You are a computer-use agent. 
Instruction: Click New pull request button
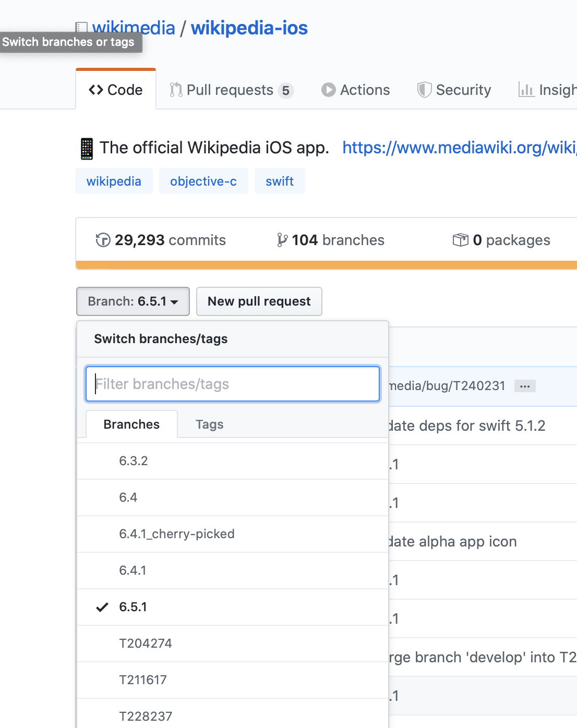click(x=259, y=301)
